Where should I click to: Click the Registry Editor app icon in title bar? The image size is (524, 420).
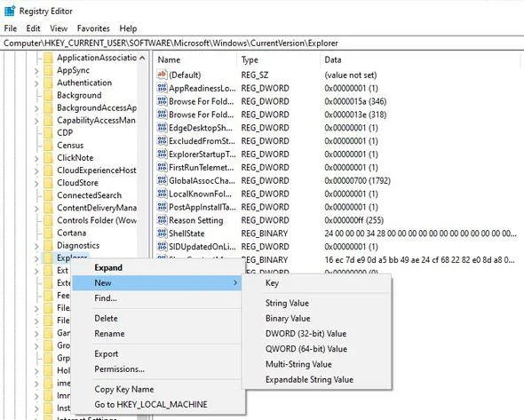(10, 11)
